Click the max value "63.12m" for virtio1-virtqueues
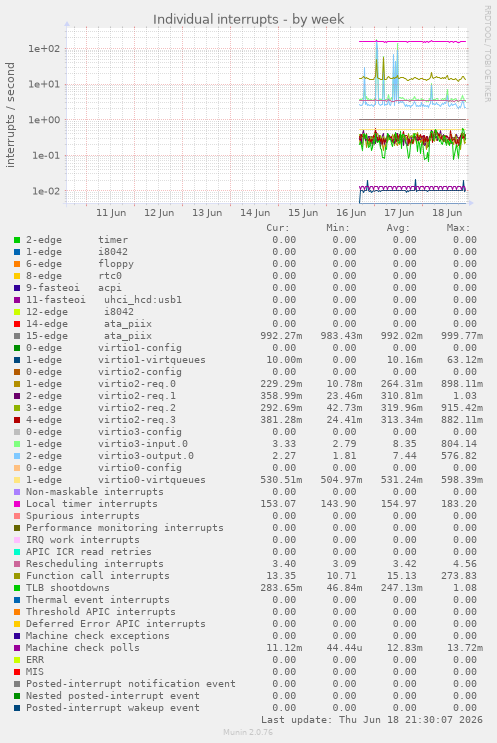 pos(465,360)
